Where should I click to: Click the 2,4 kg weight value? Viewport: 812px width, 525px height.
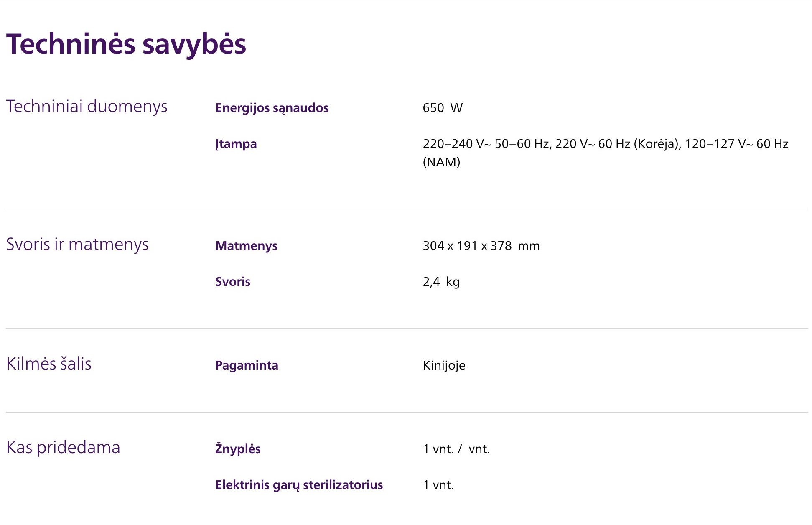click(x=441, y=282)
